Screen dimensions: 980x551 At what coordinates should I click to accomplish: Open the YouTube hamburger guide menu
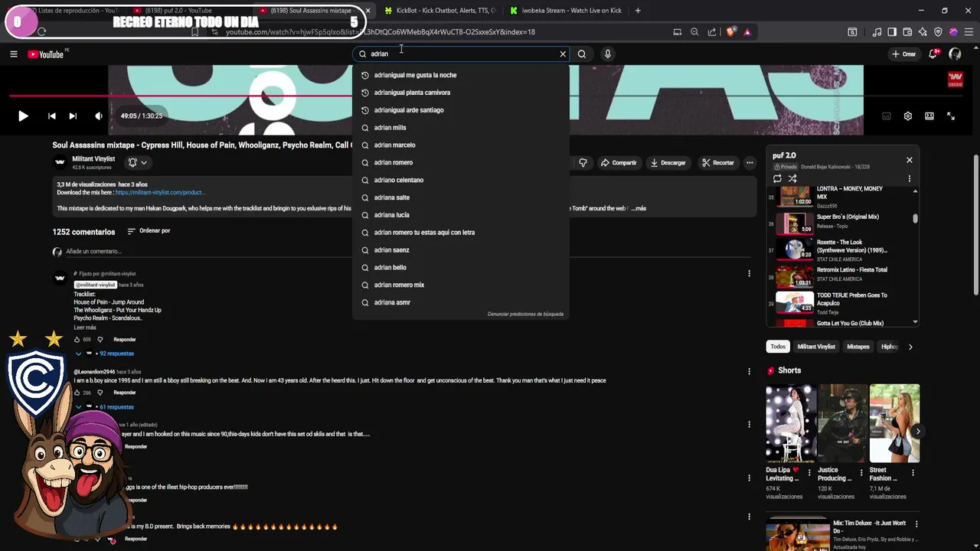[x=13, y=54]
